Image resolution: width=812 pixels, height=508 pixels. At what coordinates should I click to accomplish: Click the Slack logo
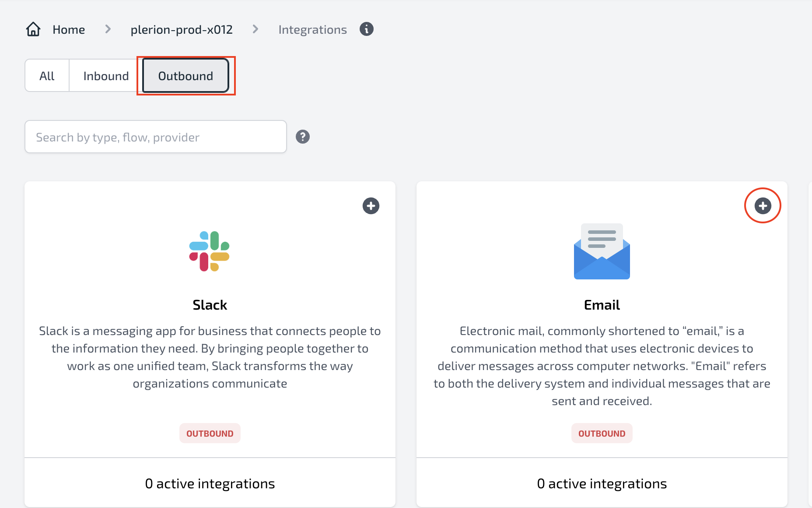coord(210,251)
